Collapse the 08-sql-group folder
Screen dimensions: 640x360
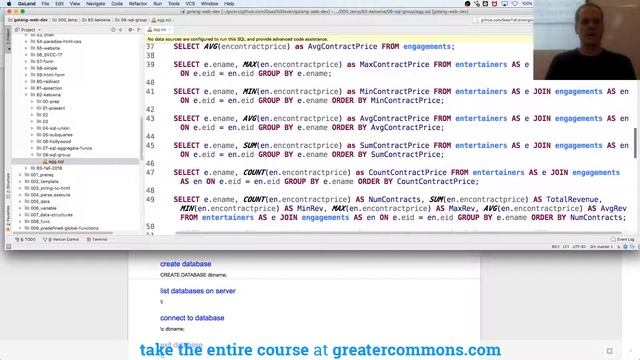33,155
